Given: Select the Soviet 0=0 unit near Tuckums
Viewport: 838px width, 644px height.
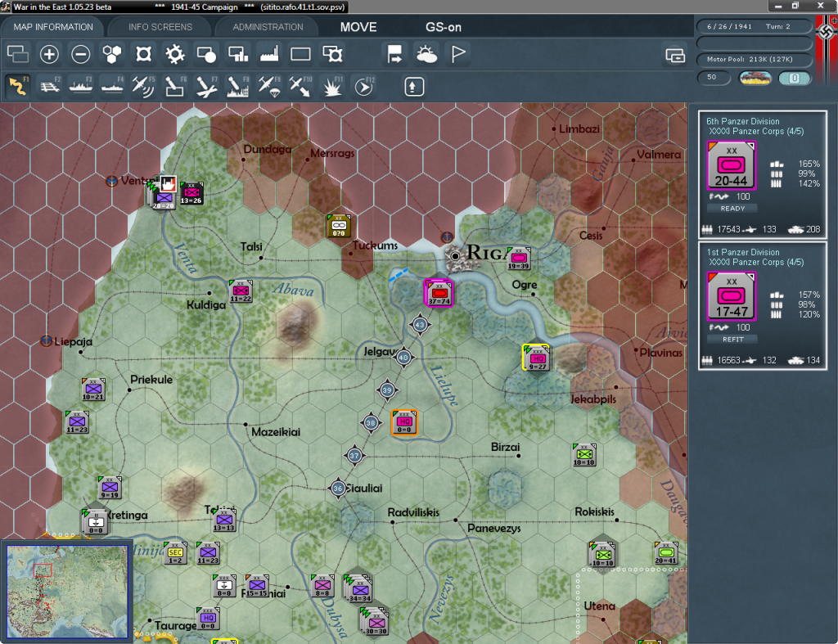Looking at the screenshot, I should click(339, 226).
